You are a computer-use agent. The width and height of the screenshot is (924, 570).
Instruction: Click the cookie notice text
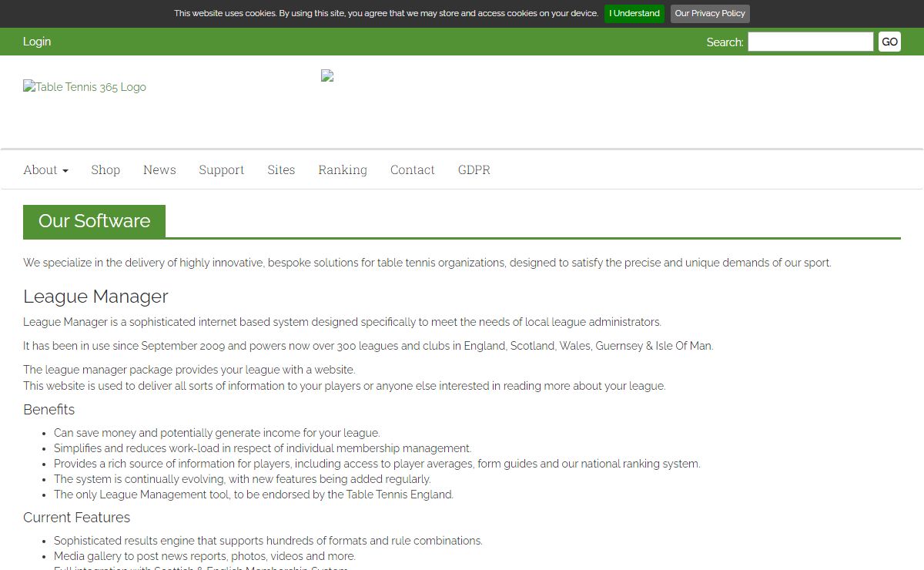pos(386,13)
